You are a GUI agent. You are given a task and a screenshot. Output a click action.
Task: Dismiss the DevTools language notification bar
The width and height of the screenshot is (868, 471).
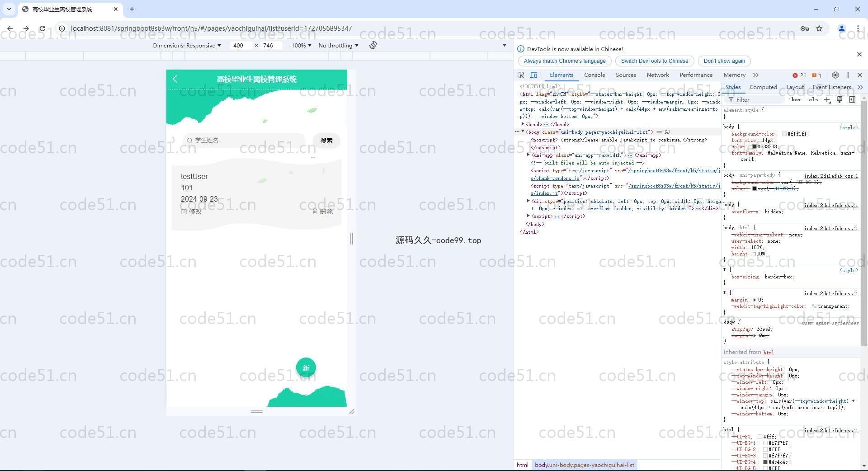tap(859, 54)
